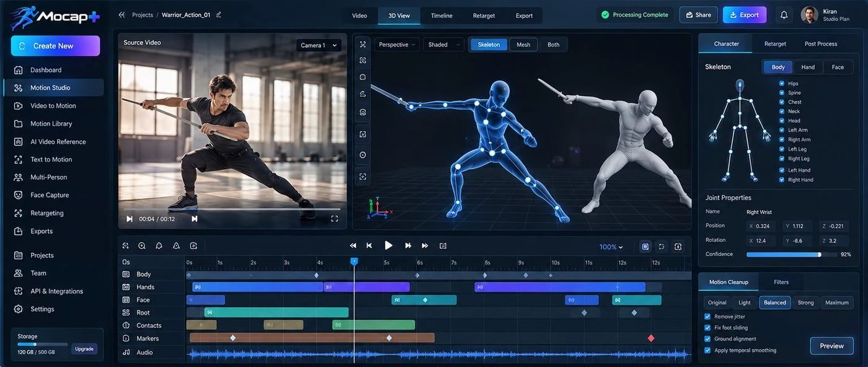Open Face Capture

pyautogui.click(x=53, y=195)
